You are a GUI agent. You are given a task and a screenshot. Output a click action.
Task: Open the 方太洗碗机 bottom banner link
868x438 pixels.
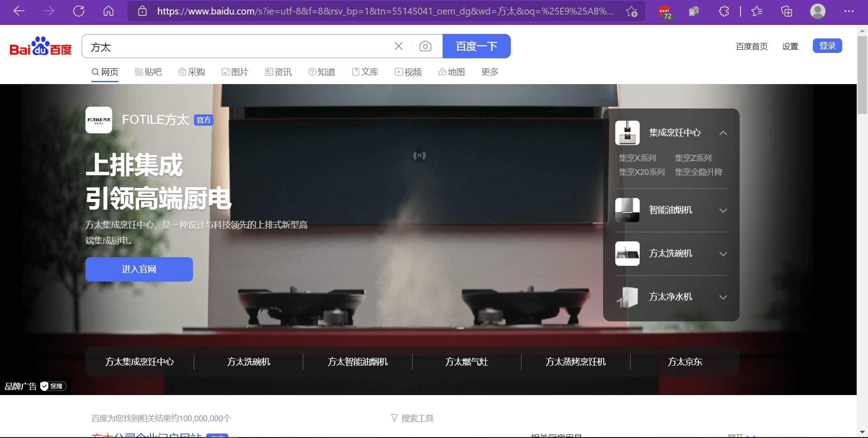tap(249, 362)
